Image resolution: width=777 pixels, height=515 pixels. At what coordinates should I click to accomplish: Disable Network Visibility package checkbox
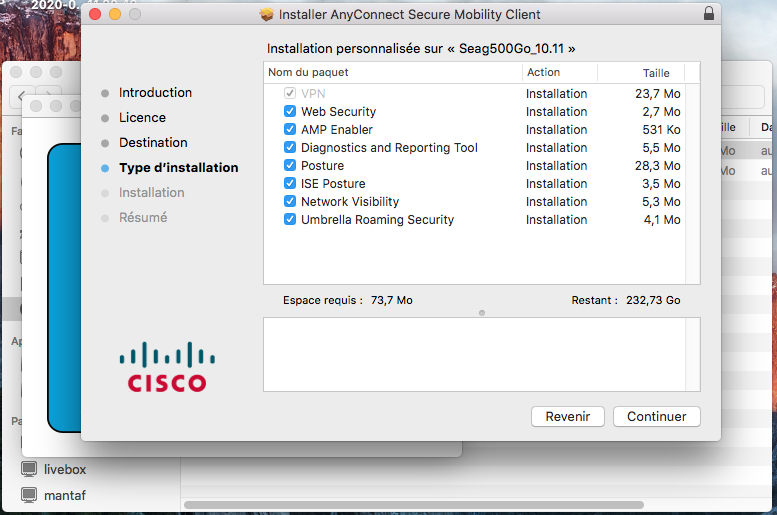click(290, 201)
